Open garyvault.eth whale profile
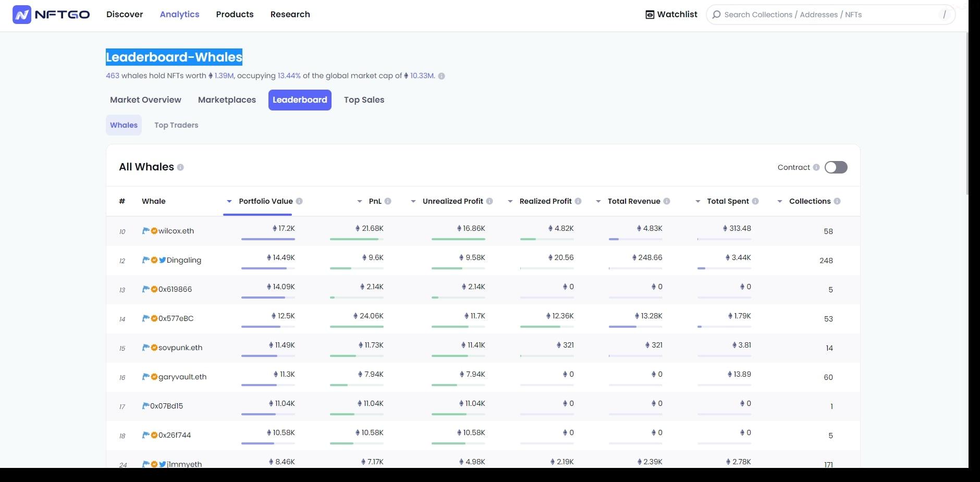980x482 pixels. (x=182, y=377)
